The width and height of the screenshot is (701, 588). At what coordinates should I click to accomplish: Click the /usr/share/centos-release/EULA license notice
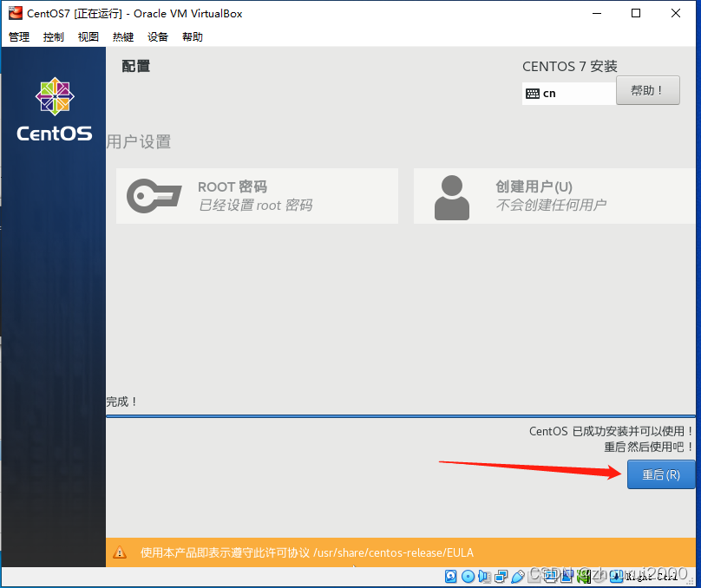pyautogui.click(x=307, y=552)
